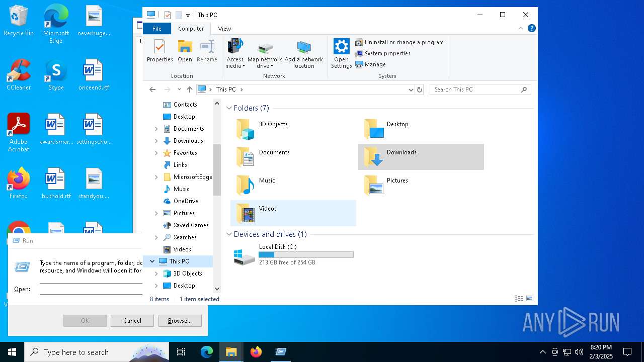Expand Documents in navigation tree
The width and height of the screenshot is (644, 362).
click(x=156, y=129)
